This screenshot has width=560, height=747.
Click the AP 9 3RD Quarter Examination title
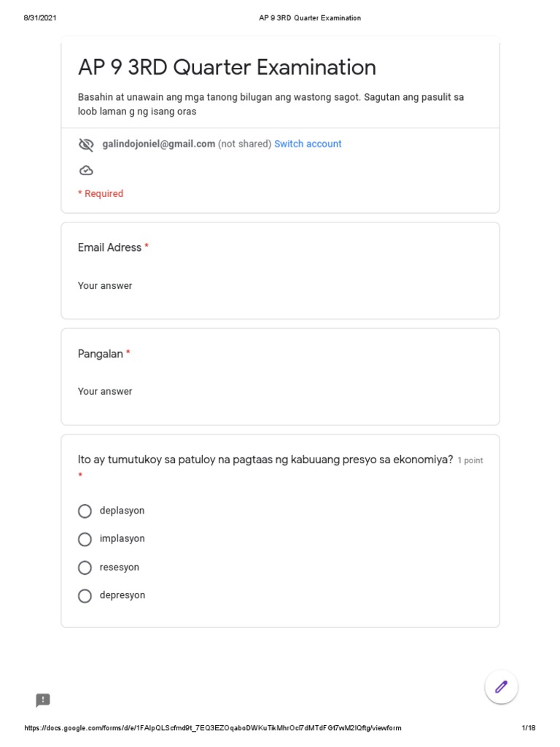click(227, 68)
